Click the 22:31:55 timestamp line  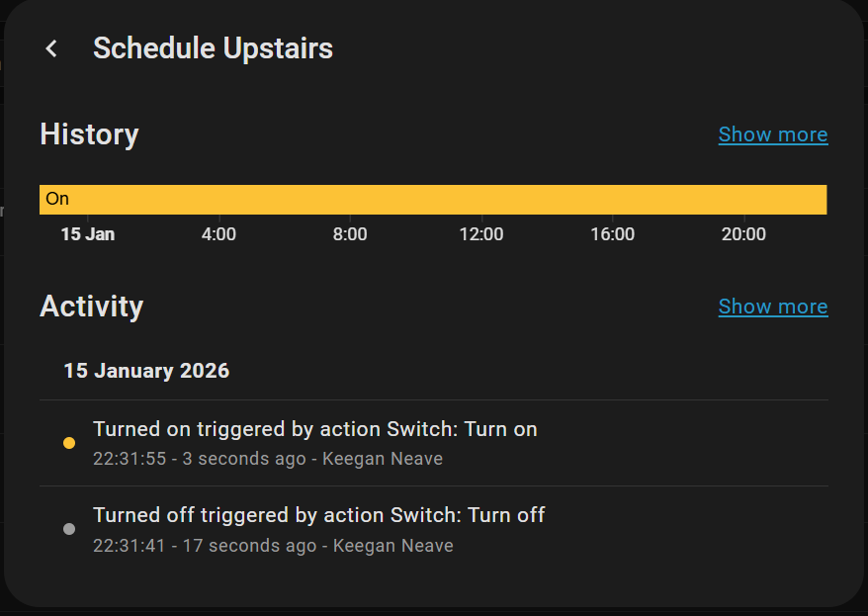[x=267, y=459]
